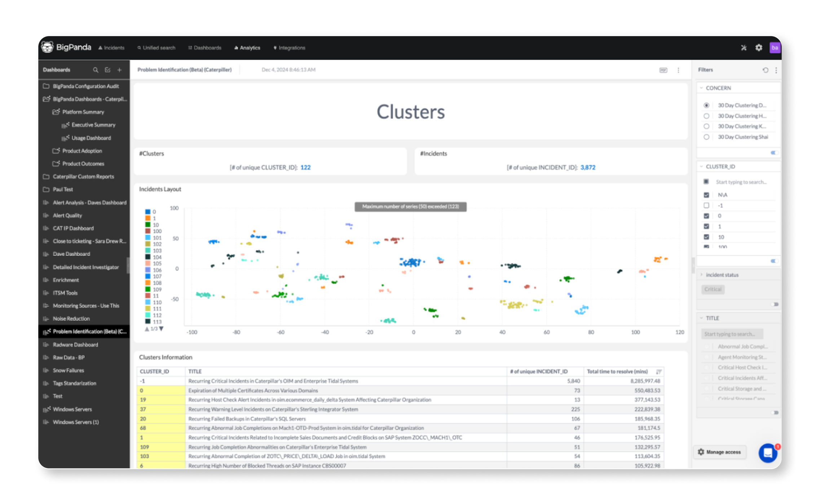The height and width of the screenshot is (504, 820).
Task: Click the Critical status tag
Action: tap(713, 289)
